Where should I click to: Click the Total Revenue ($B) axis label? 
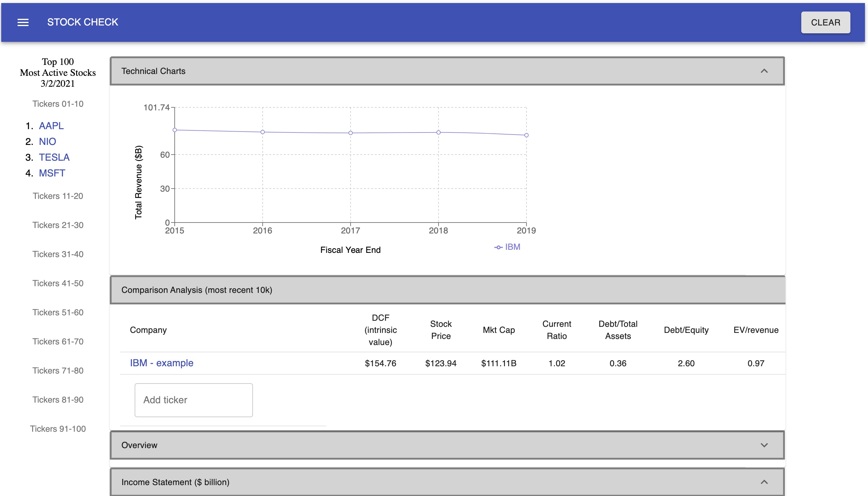click(138, 182)
